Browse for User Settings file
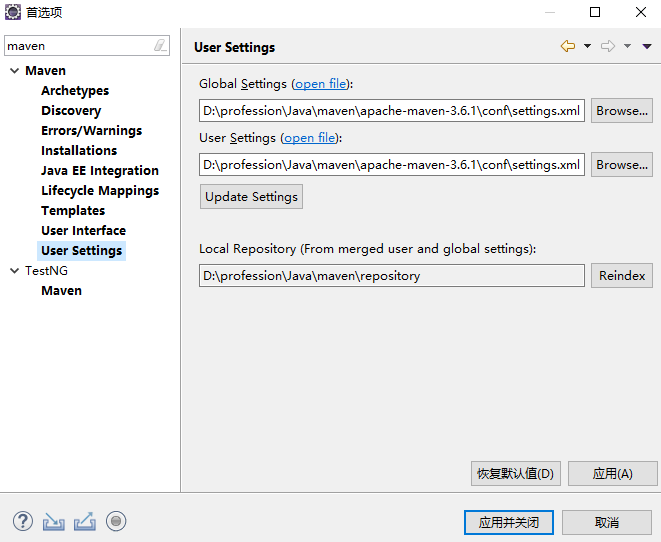This screenshot has height=542, width=661. coord(622,165)
